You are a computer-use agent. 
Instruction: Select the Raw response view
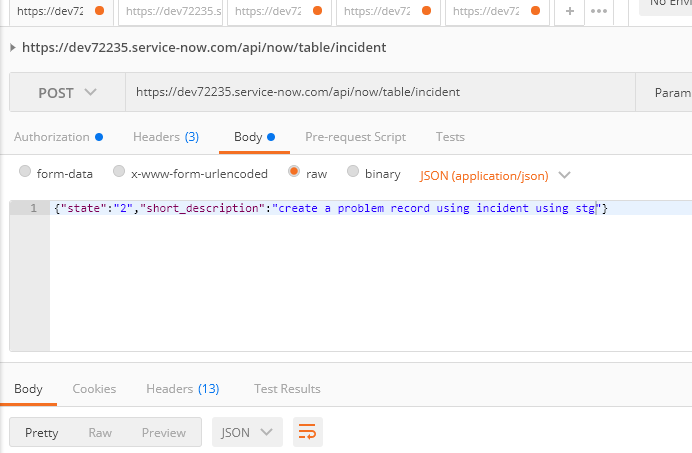100,433
